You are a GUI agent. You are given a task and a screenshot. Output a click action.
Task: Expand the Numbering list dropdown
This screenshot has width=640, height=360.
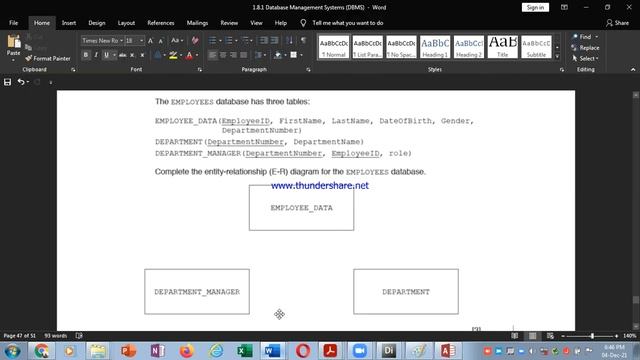pos(236,40)
